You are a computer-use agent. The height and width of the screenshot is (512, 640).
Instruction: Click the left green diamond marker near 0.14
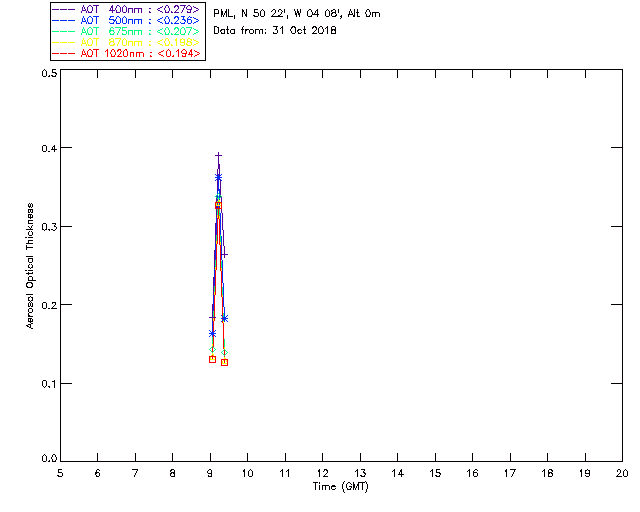[x=212, y=349]
